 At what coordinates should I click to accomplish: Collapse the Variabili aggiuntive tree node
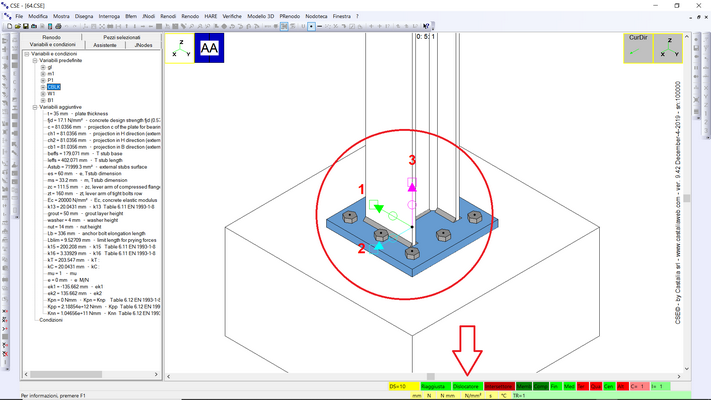click(x=35, y=107)
